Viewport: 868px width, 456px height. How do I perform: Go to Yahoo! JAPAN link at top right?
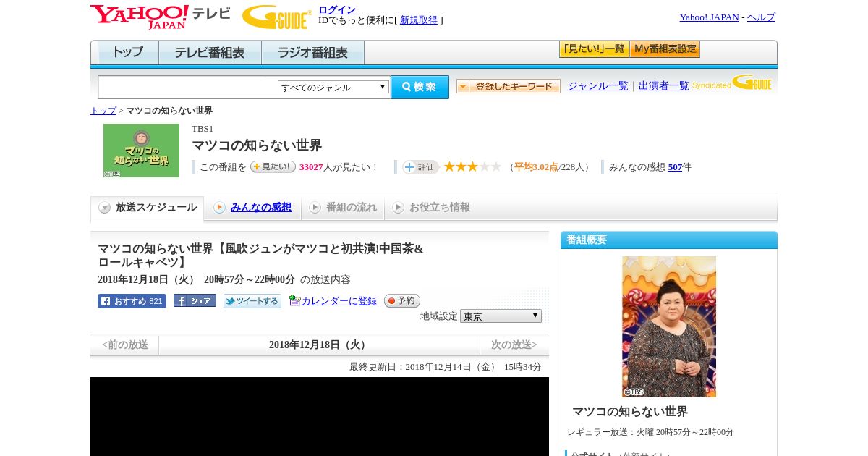[x=709, y=17]
